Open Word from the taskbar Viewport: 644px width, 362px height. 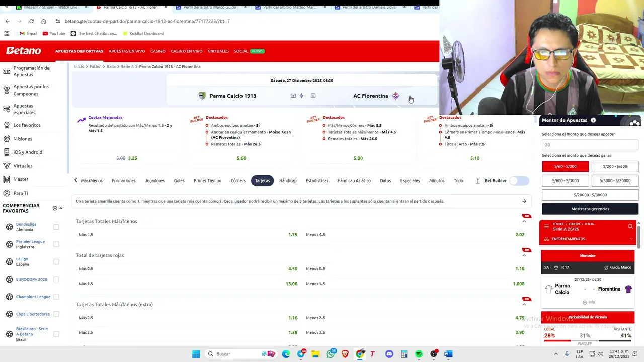[x=448, y=354]
